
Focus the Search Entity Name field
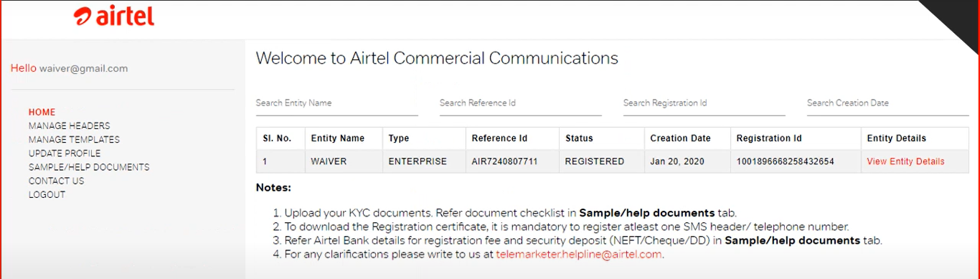(x=337, y=103)
